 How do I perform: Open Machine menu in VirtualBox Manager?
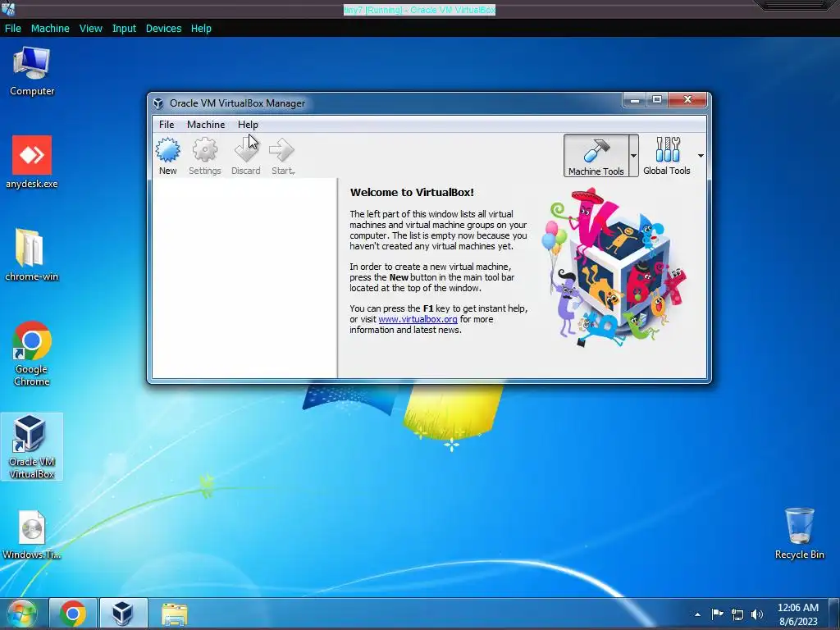pos(206,125)
